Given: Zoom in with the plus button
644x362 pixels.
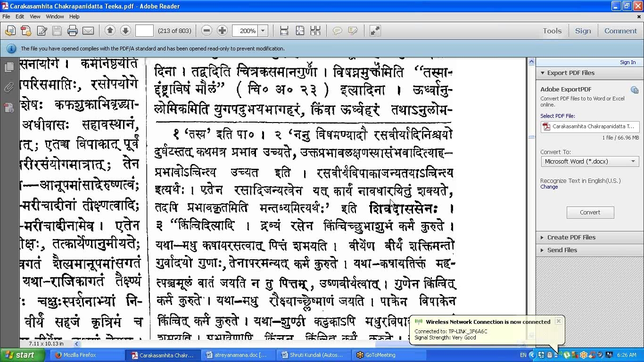Looking at the screenshot, I should point(222,31).
